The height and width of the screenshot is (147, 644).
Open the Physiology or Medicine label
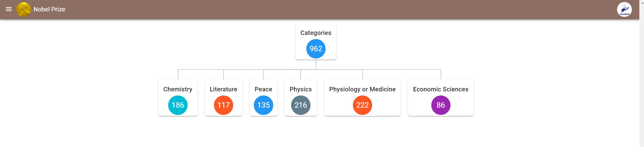click(362, 89)
